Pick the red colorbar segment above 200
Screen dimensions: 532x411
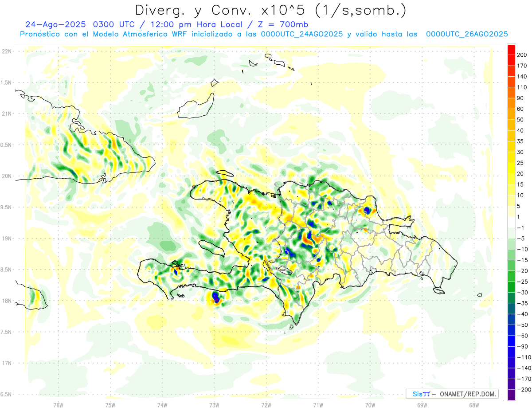[511, 50]
